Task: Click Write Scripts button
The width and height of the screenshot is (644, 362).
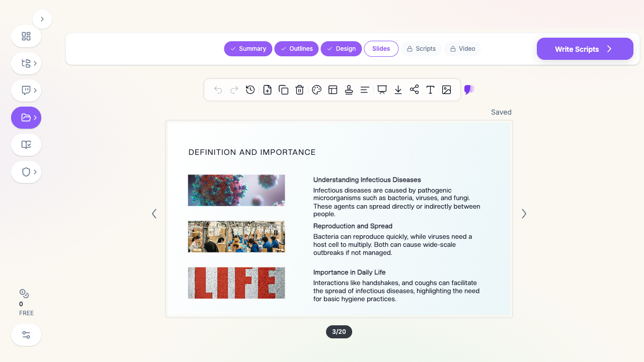Action: (585, 49)
